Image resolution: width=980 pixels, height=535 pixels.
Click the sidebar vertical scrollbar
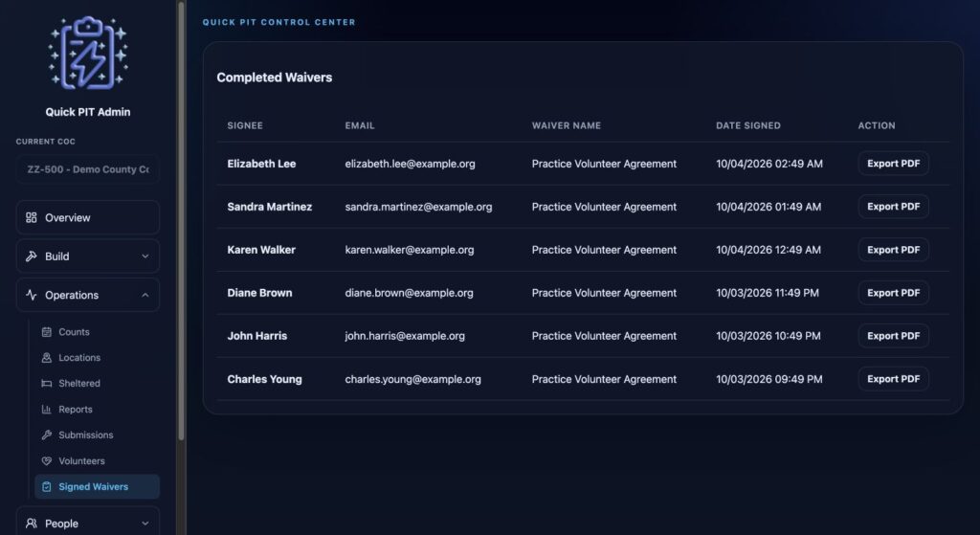tap(181, 219)
